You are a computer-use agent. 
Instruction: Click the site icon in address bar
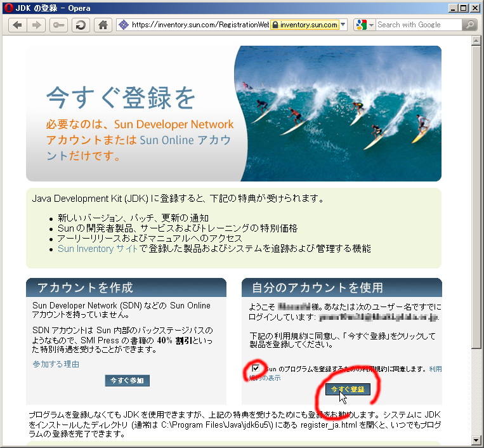coord(124,25)
